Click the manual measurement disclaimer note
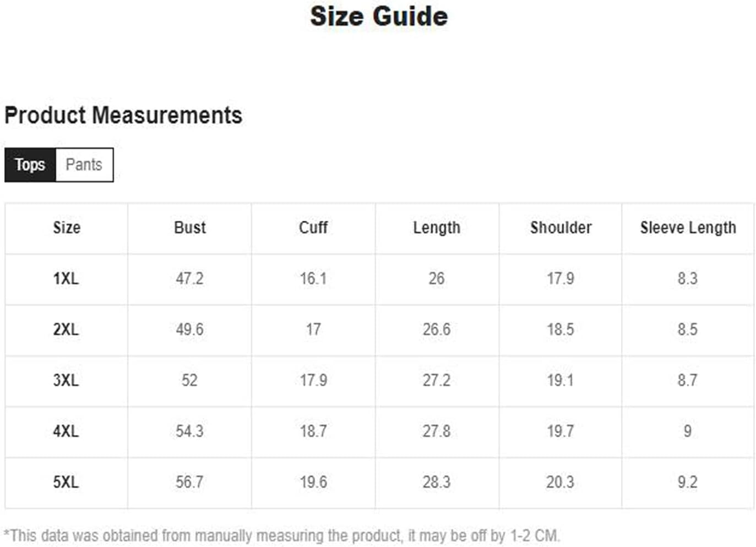The width and height of the screenshot is (756, 547). [x=282, y=535]
